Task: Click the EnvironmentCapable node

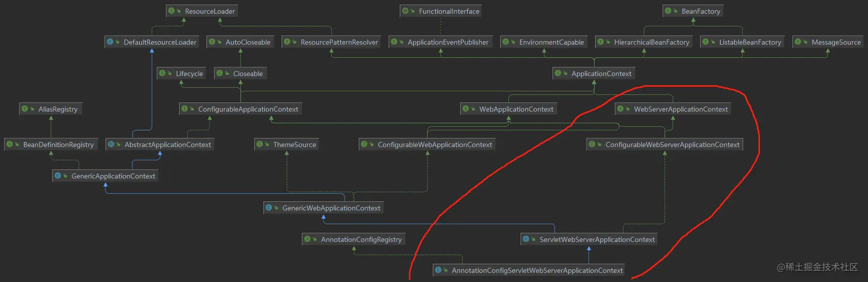Action: point(544,42)
